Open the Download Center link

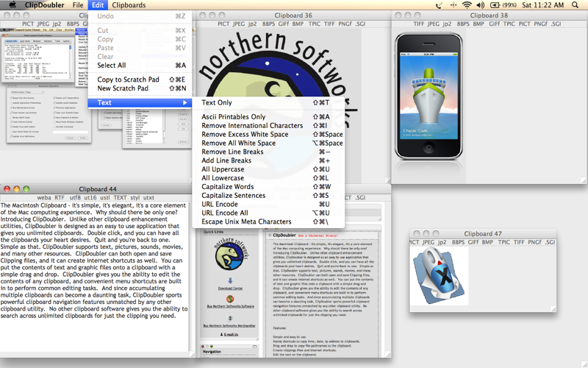[x=230, y=289]
